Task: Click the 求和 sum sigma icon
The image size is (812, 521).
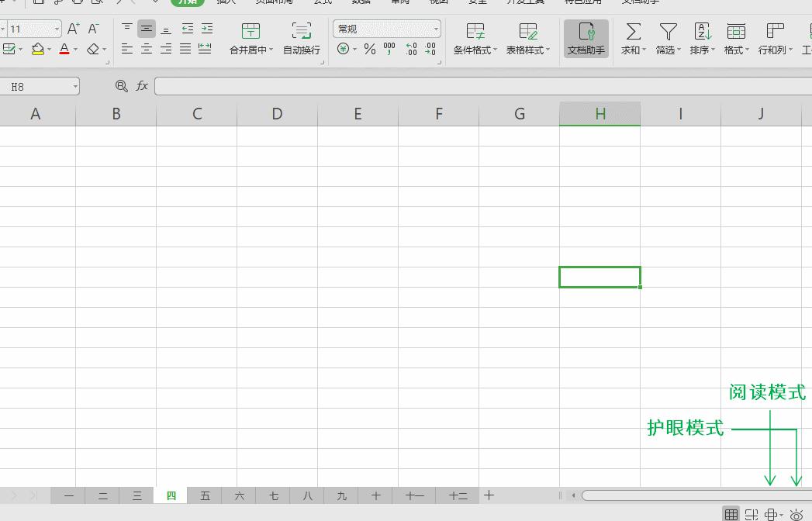Action: [x=633, y=31]
